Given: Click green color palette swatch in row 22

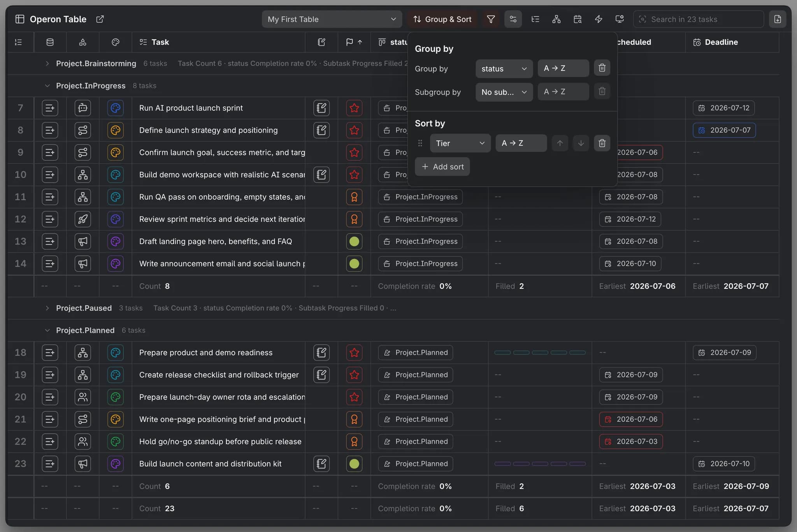Looking at the screenshot, I should coord(116,441).
